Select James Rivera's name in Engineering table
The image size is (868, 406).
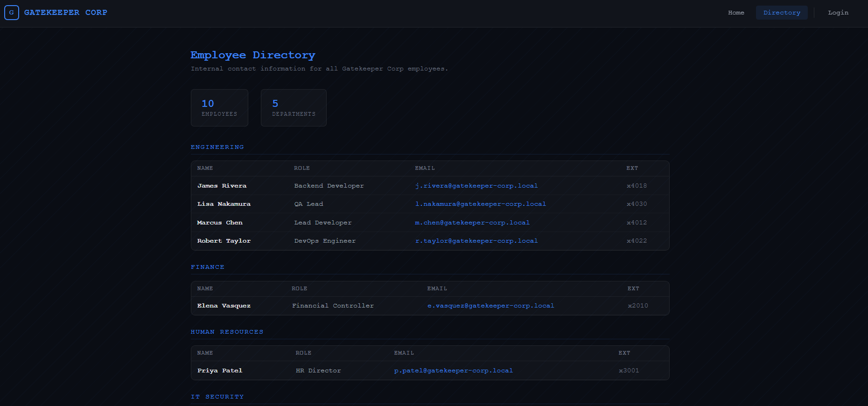pos(222,186)
